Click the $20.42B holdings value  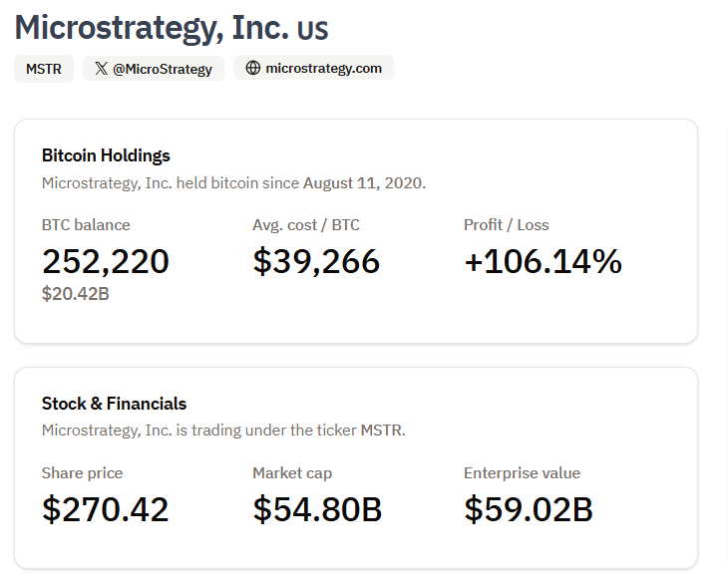(75, 294)
